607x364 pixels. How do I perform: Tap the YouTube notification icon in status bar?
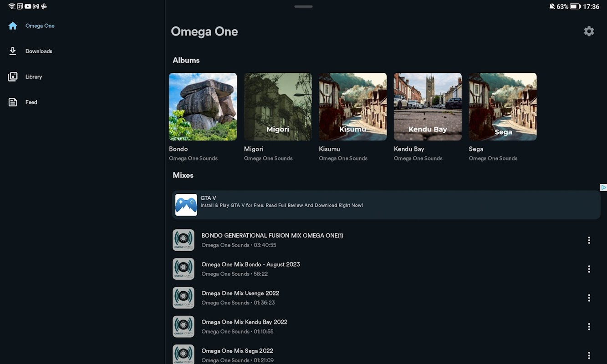pos(28,6)
